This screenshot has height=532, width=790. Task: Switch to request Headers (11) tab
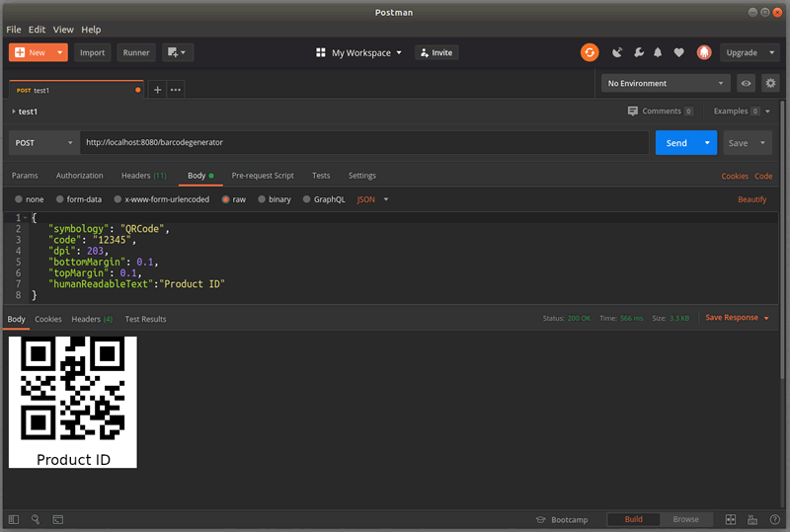pyautogui.click(x=144, y=176)
